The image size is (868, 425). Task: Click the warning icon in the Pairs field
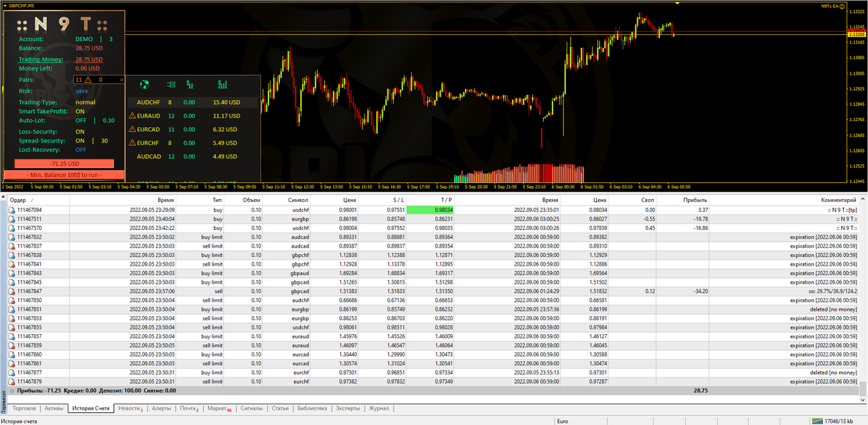[87, 79]
